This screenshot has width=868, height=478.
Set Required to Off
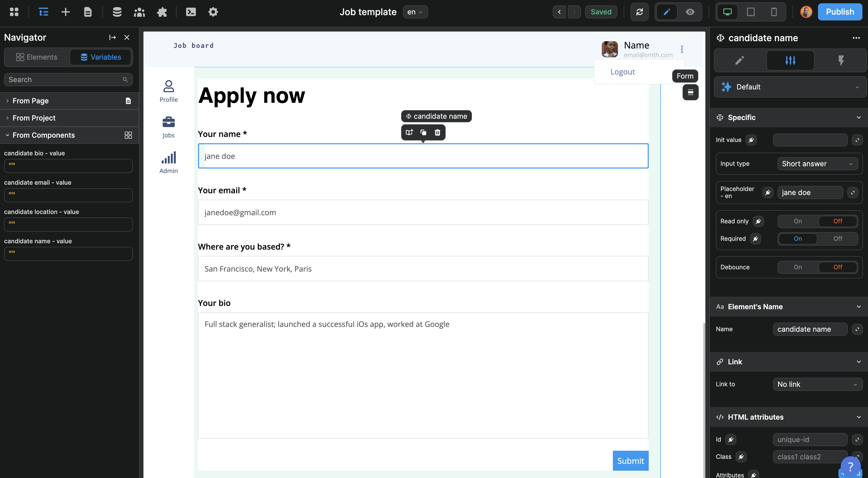pyautogui.click(x=837, y=239)
